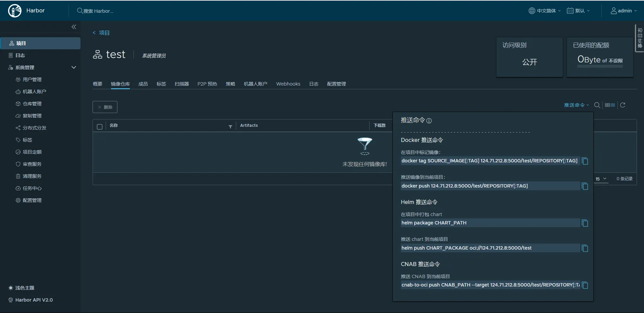The height and width of the screenshot is (313, 644).
Task: Open repository search magnifier icon
Action: coord(597,105)
